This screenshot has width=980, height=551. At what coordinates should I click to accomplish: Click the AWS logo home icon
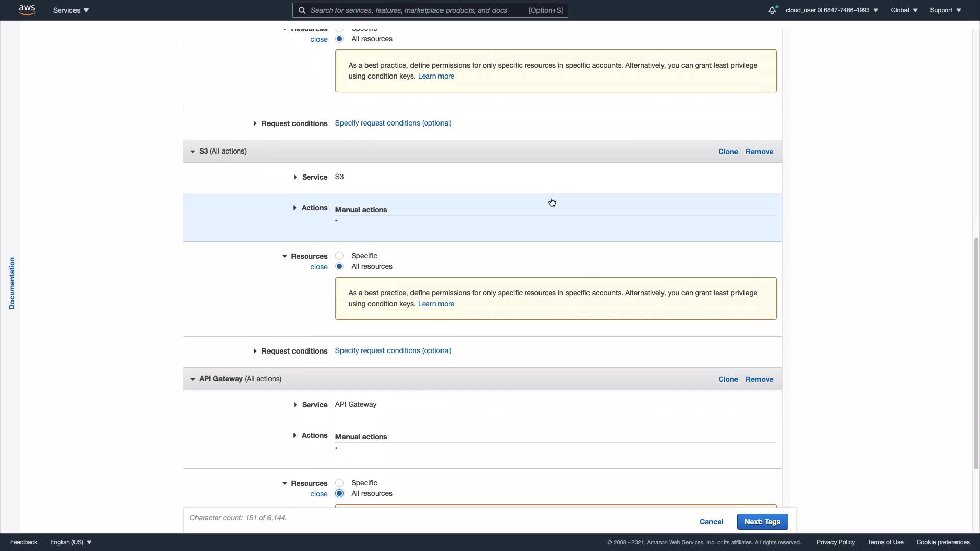tap(27, 10)
